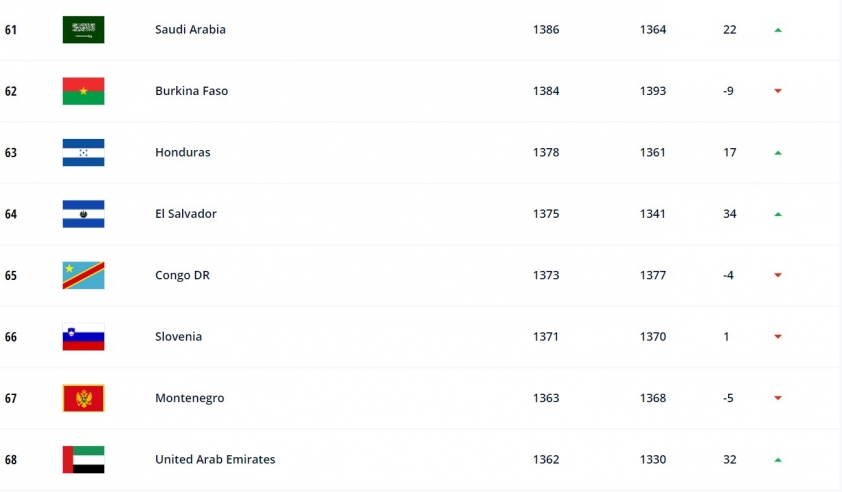Select the El Salvador team name
Viewport: 842px width, 492px height.
click(x=186, y=214)
